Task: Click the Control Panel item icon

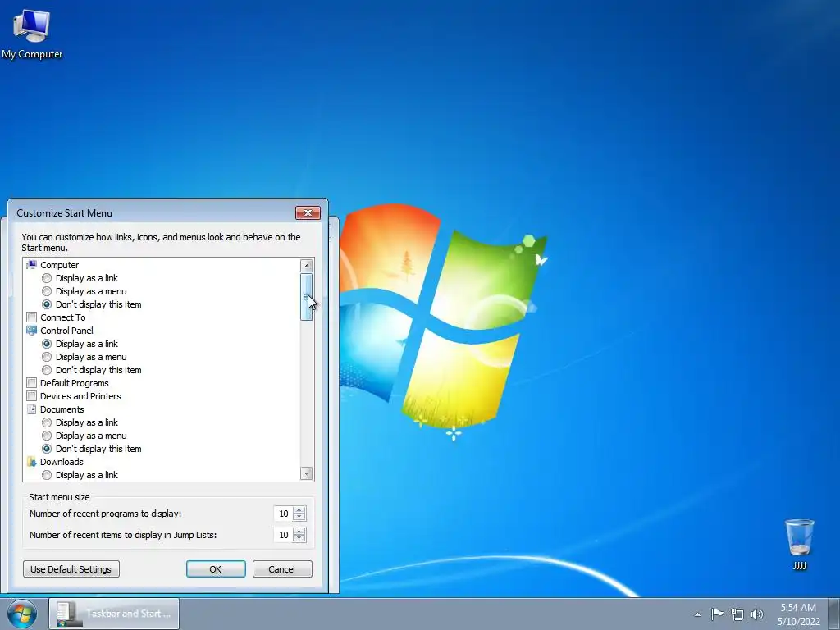Action: (x=32, y=331)
